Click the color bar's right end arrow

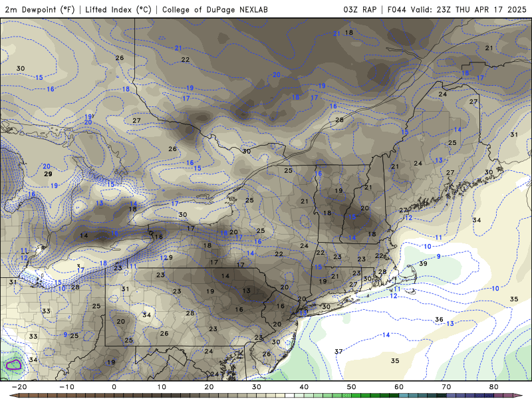[519, 396]
